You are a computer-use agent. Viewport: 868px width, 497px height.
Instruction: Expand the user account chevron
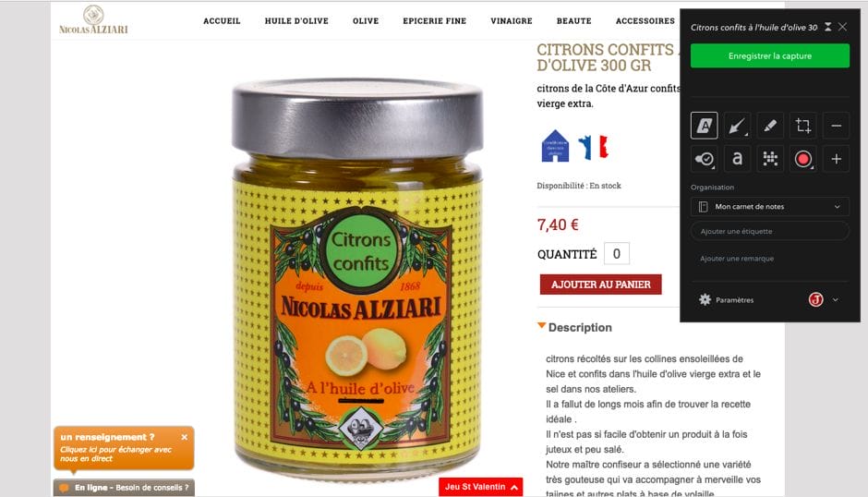click(x=836, y=299)
